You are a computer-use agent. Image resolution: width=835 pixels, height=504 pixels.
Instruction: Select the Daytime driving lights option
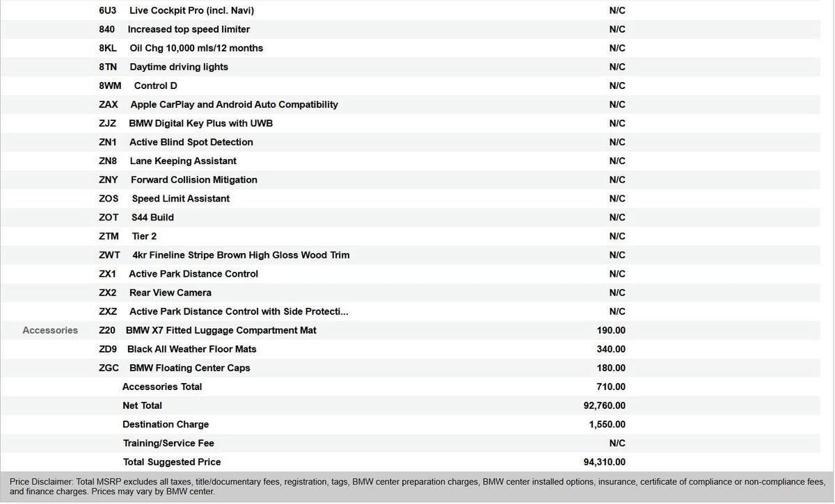point(178,67)
